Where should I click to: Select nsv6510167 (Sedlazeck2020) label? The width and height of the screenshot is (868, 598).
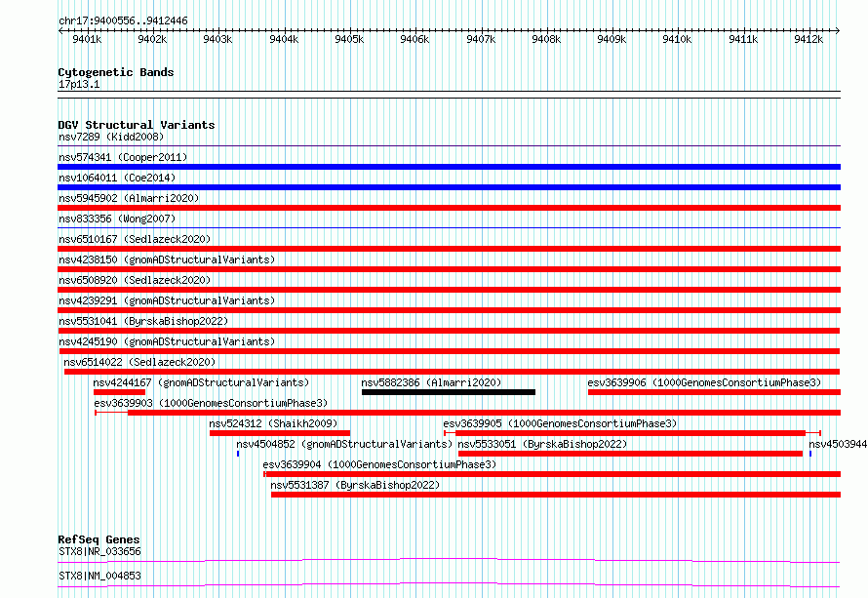[x=135, y=239]
